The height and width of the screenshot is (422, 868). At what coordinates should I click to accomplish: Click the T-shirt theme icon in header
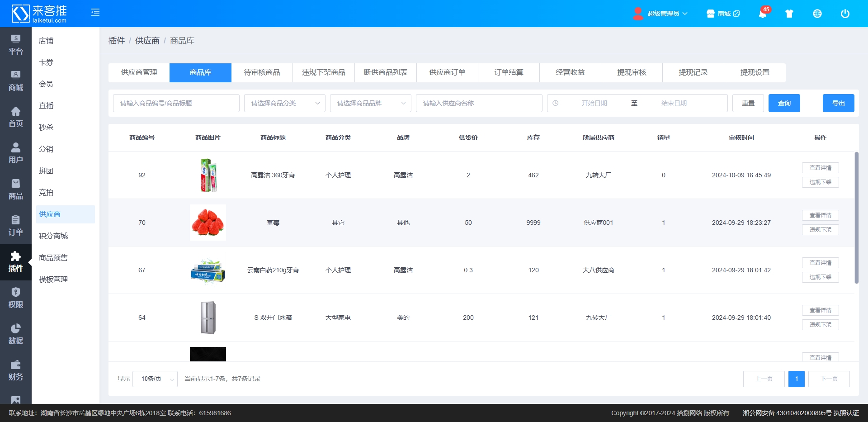pos(789,14)
